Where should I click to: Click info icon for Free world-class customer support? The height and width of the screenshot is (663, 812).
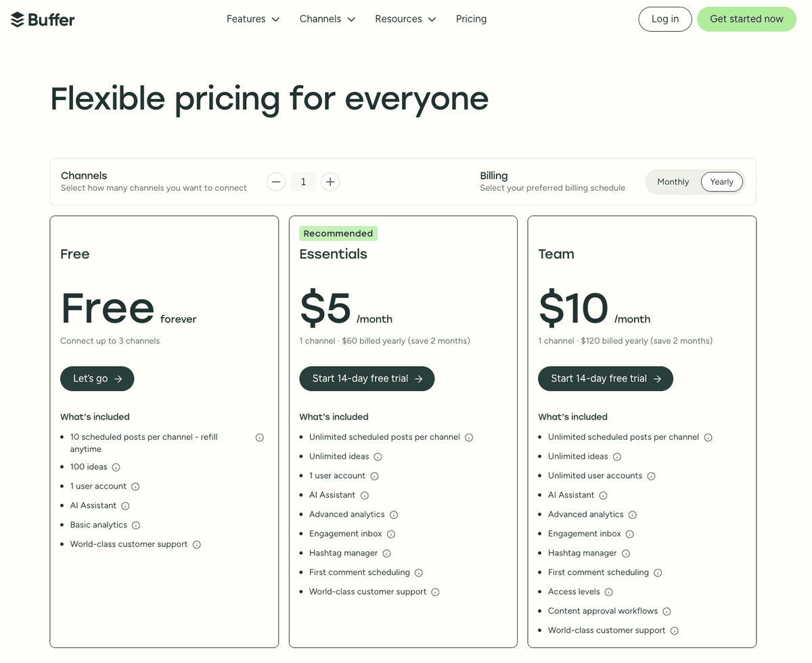click(196, 544)
